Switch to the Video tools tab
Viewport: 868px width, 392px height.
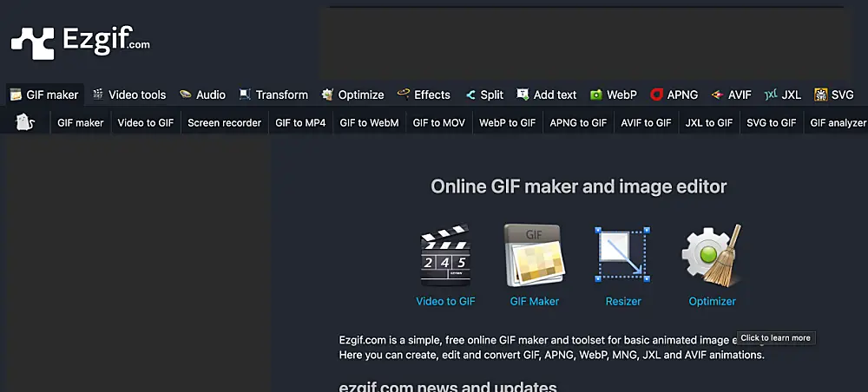137,95
